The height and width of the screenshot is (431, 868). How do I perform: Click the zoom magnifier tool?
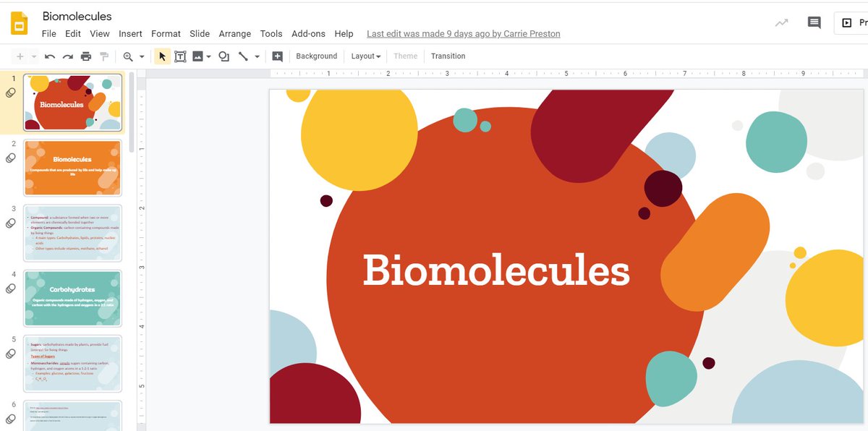click(128, 56)
